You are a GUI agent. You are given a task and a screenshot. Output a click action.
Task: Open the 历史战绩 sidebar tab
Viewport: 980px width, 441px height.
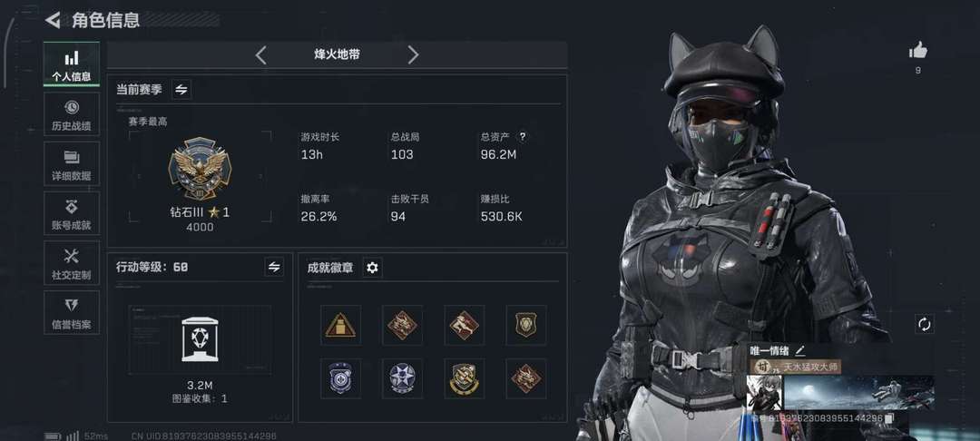tap(72, 114)
